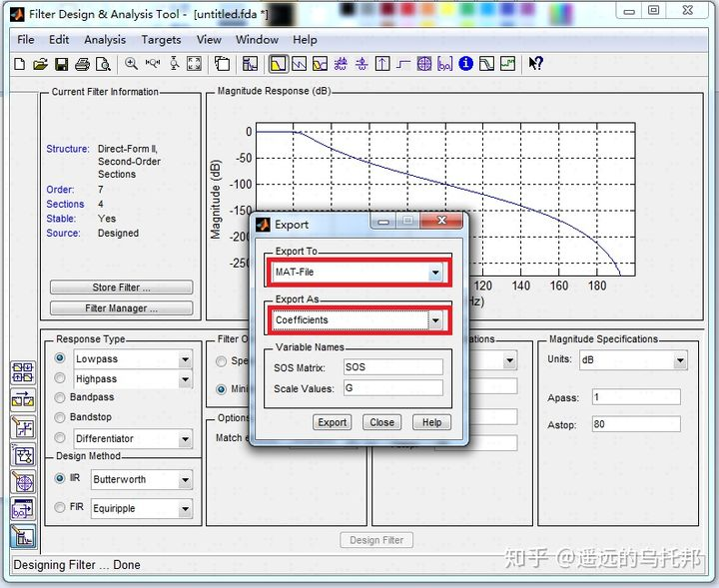719x588 pixels.
Task: Select the Differentiator response type radio
Action: (x=60, y=437)
